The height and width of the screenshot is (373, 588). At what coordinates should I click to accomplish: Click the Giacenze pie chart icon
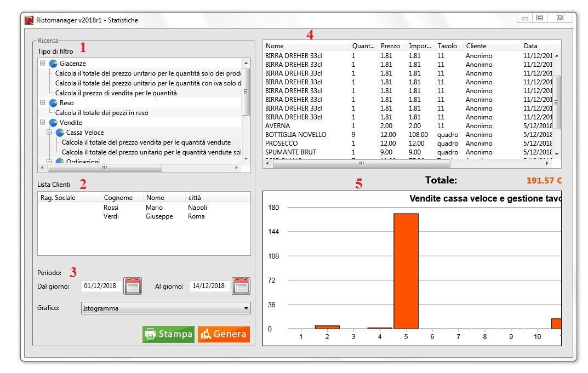(x=53, y=64)
